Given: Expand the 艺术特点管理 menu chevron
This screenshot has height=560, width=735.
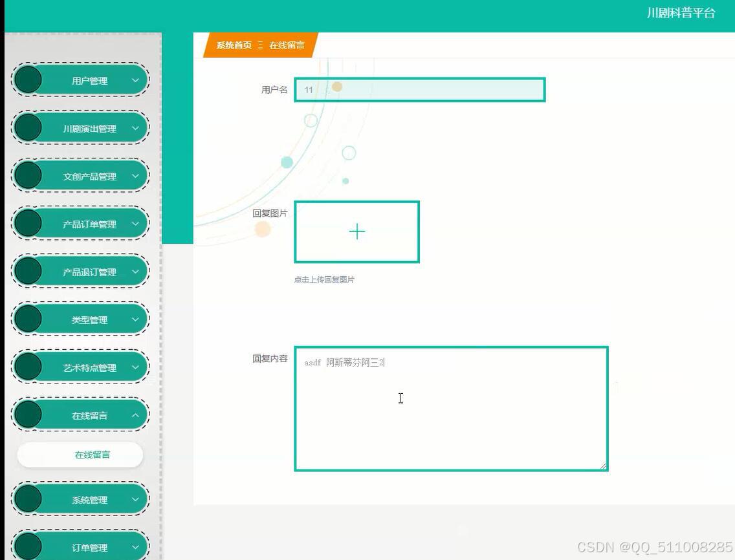Looking at the screenshot, I should 135,367.
